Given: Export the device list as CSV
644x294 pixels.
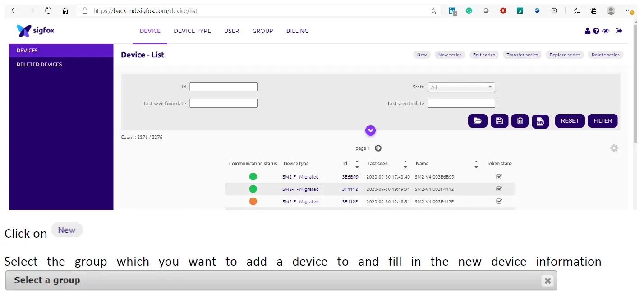Looking at the screenshot, I should pyautogui.click(x=540, y=121).
